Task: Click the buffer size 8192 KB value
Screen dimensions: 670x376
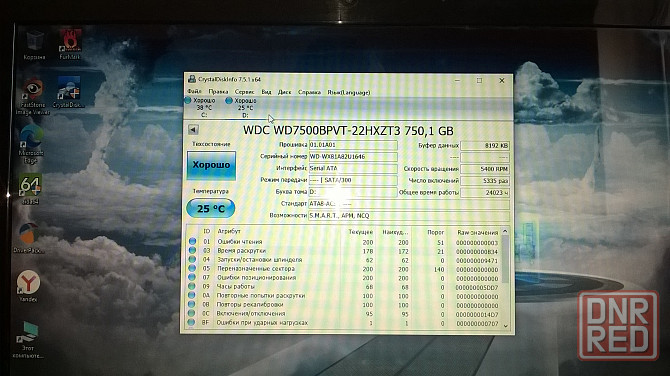Action: pyautogui.click(x=485, y=146)
